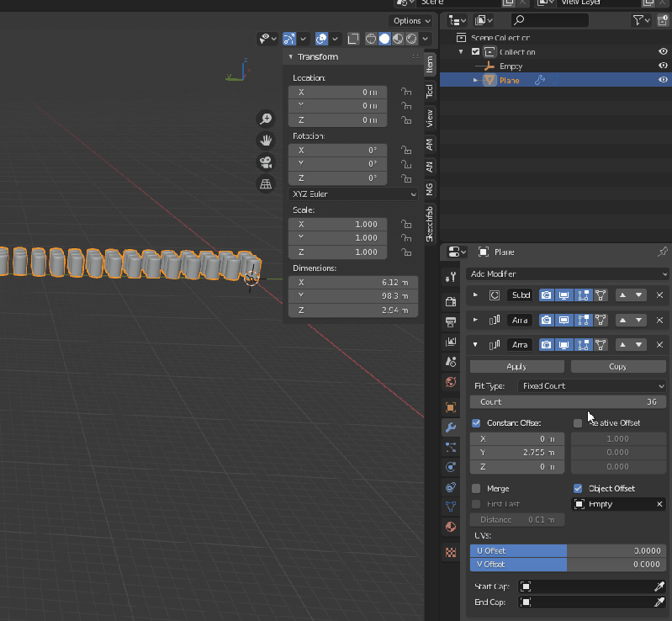Apply the Array modifier
672x621 pixels.
(517, 367)
